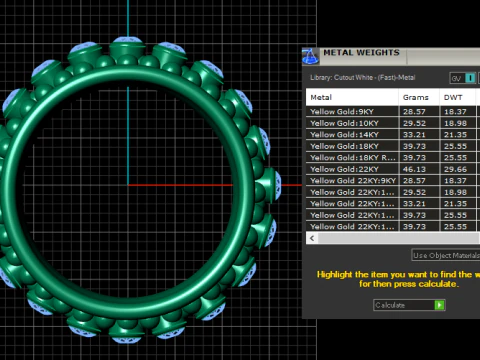Click the Library: Cutout White - (Fast)-Metal label
480x360 pixels.
(363, 78)
